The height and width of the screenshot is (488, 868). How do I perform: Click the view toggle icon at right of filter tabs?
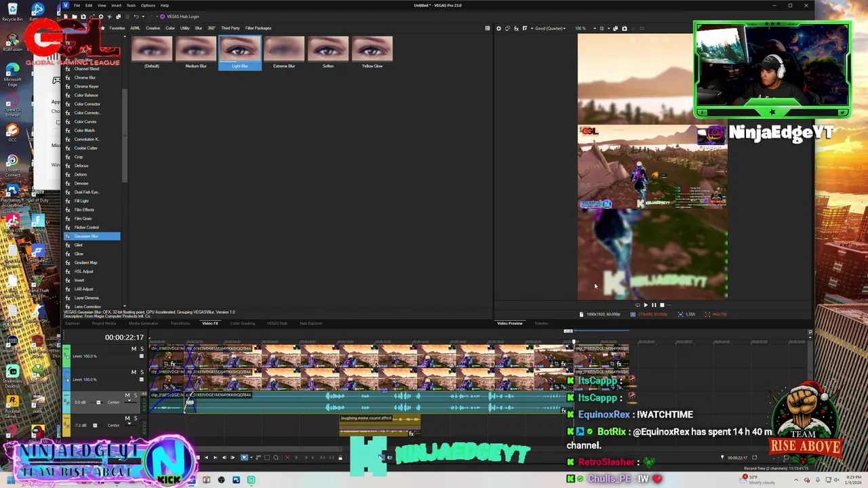click(487, 28)
